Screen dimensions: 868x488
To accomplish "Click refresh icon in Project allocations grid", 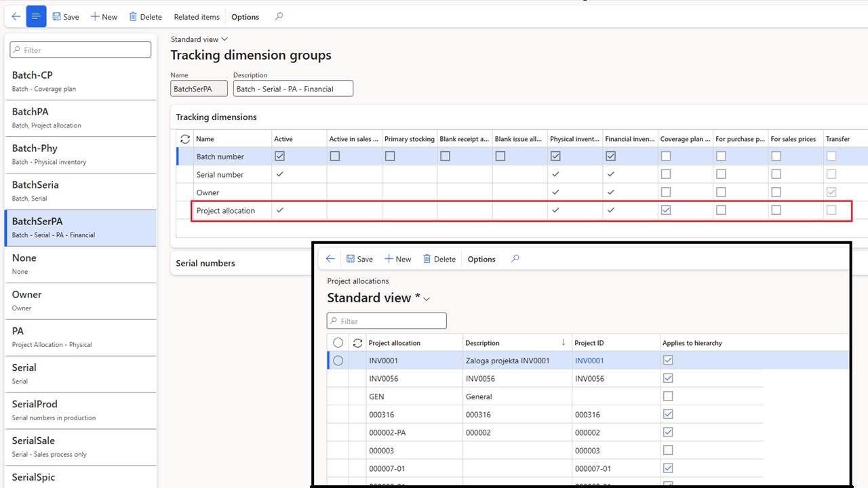I will click(x=357, y=343).
